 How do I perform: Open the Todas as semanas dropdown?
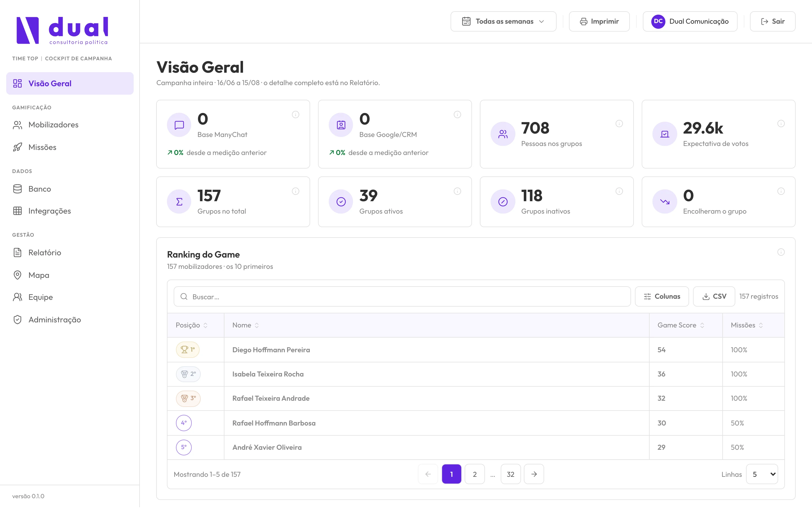pyautogui.click(x=503, y=22)
